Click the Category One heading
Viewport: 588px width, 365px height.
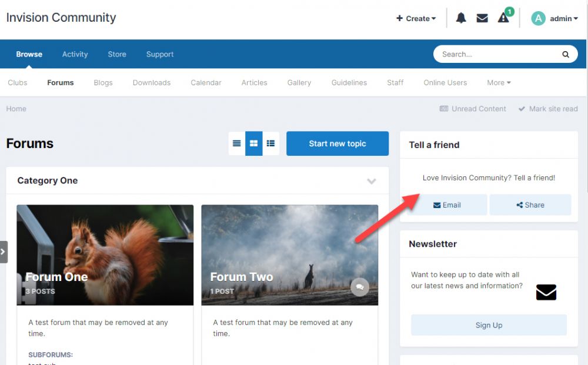(x=48, y=180)
